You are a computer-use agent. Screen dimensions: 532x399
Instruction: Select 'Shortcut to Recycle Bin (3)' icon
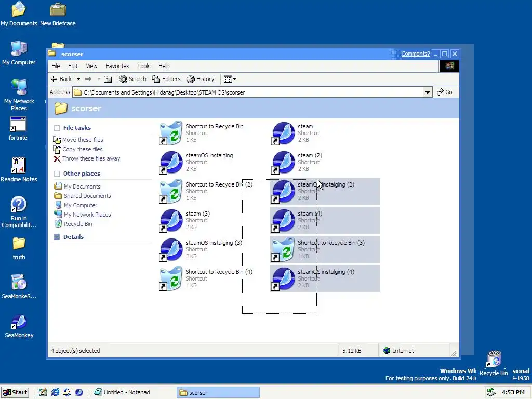pyautogui.click(x=283, y=250)
